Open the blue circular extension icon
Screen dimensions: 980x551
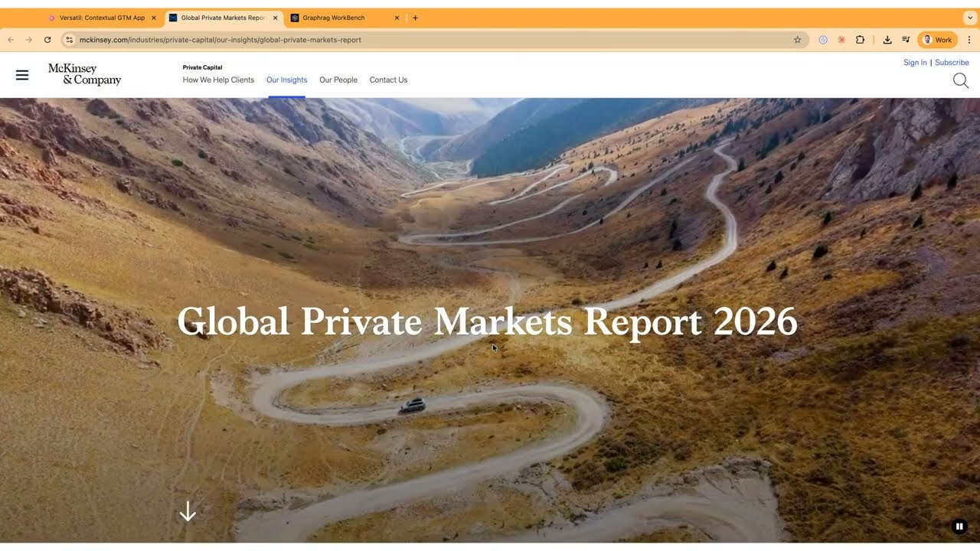(823, 40)
